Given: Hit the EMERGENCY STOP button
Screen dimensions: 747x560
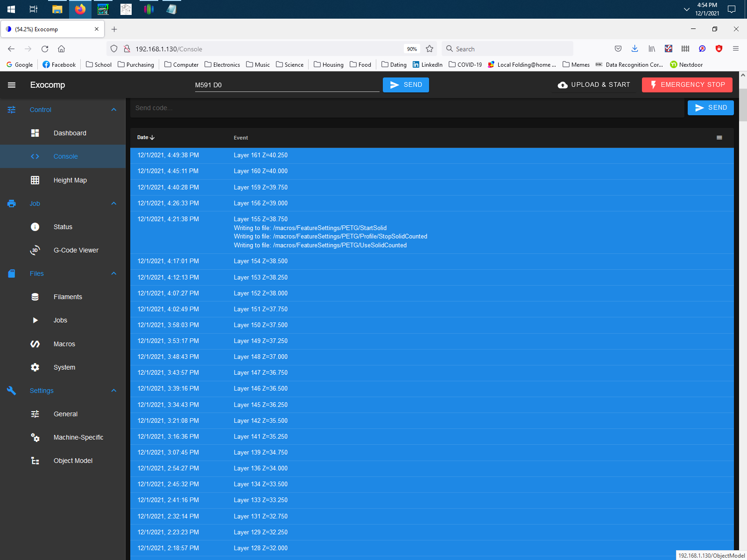Looking at the screenshot, I should pyautogui.click(x=687, y=85).
